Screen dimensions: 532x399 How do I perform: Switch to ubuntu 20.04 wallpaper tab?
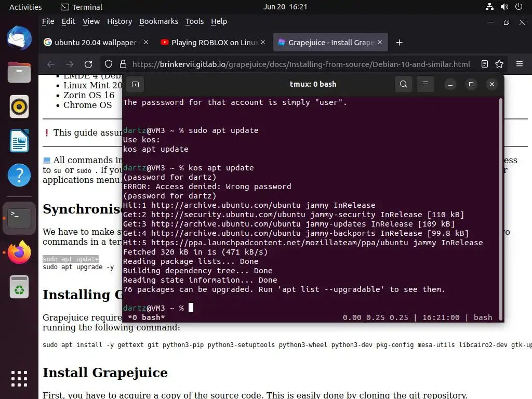[96, 43]
